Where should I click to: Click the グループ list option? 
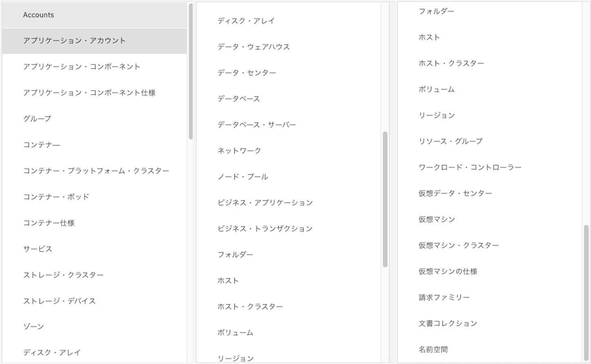[x=37, y=119]
